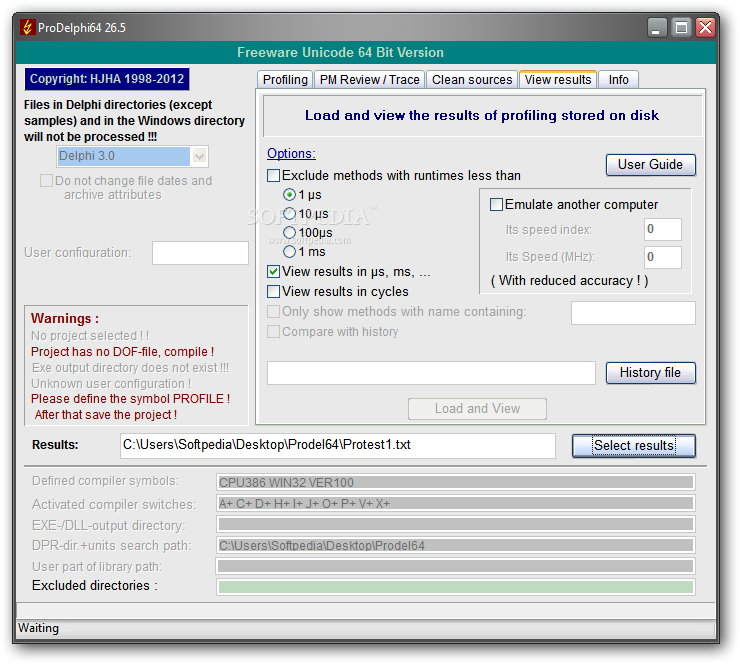
Task: Click the Excluded directories green field
Action: click(455, 587)
